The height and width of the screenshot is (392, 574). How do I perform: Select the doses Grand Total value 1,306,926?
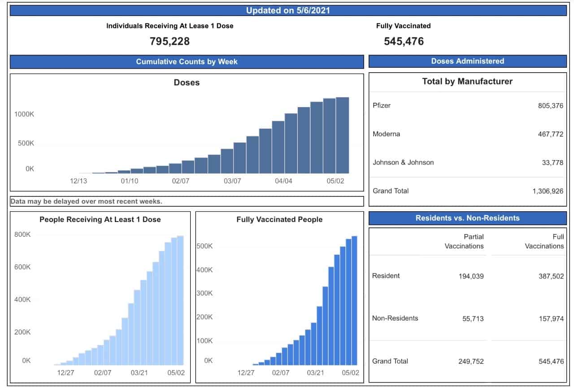coord(548,191)
